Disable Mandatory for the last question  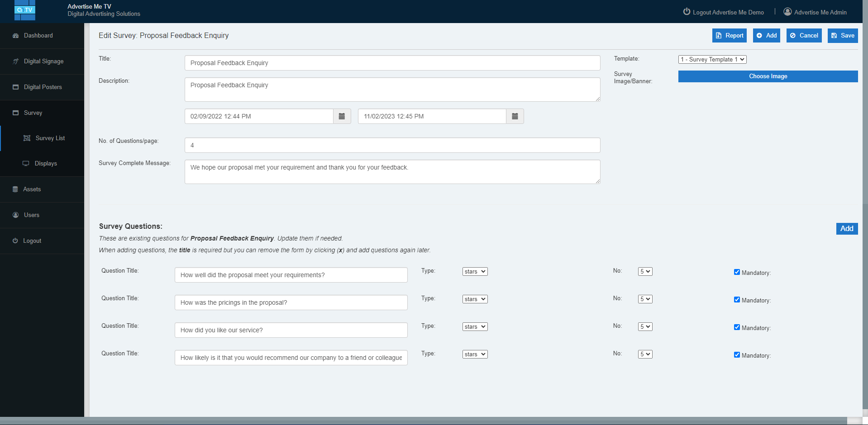(737, 354)
